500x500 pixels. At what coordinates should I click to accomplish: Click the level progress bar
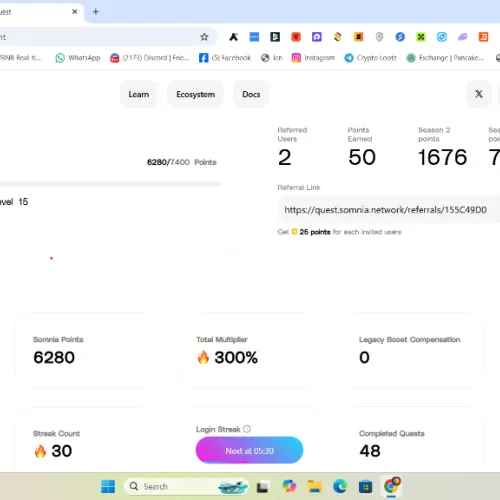110,184
